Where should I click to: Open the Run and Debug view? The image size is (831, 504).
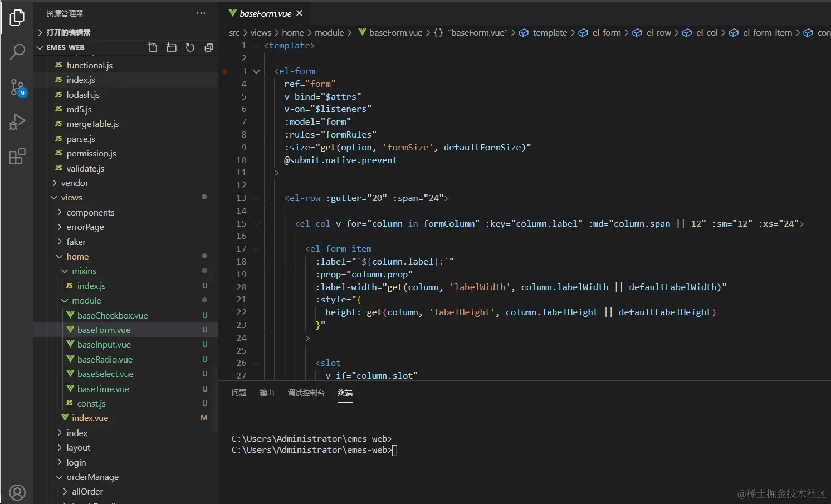tap(17, 121)
